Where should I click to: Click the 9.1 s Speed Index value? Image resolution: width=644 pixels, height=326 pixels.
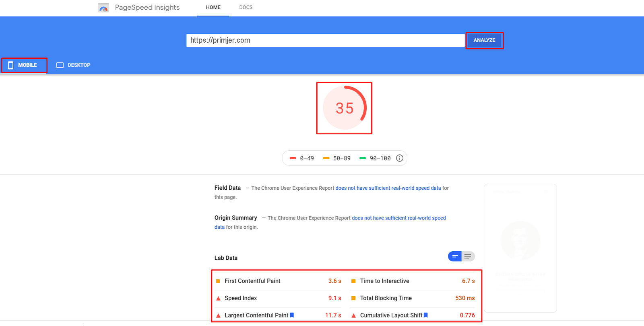334,298
